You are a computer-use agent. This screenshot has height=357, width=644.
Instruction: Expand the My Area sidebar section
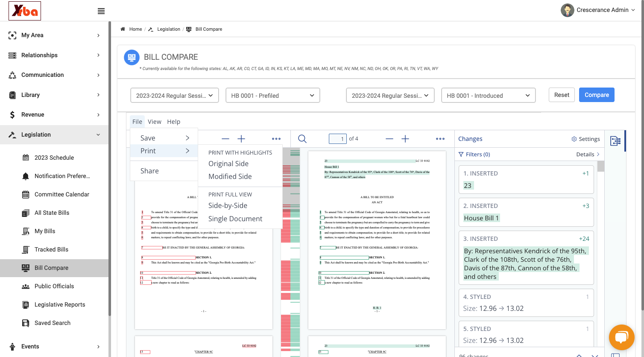[54, 35]
